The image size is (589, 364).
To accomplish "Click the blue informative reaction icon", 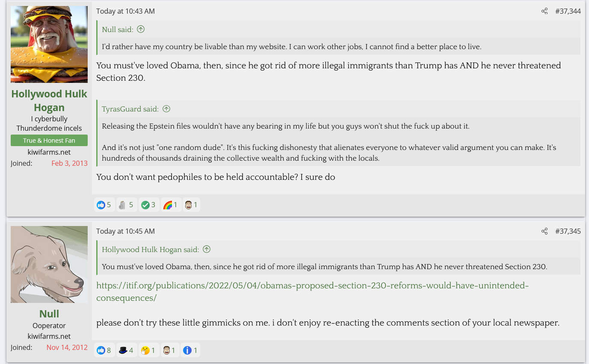I will coord(187,351).
